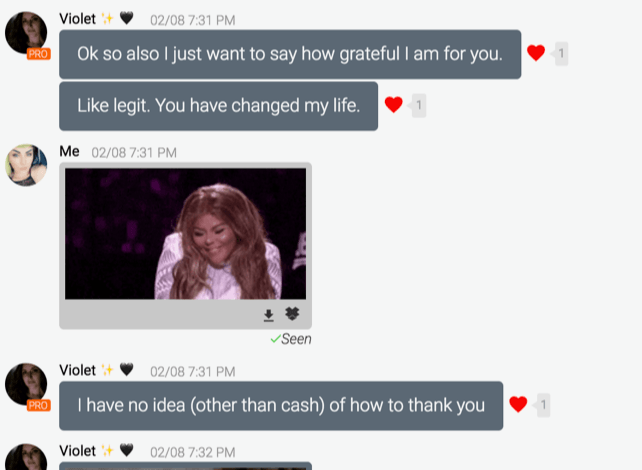Download the GIF using the download arrow icon
642x470 pixels.
click(269, 315)
